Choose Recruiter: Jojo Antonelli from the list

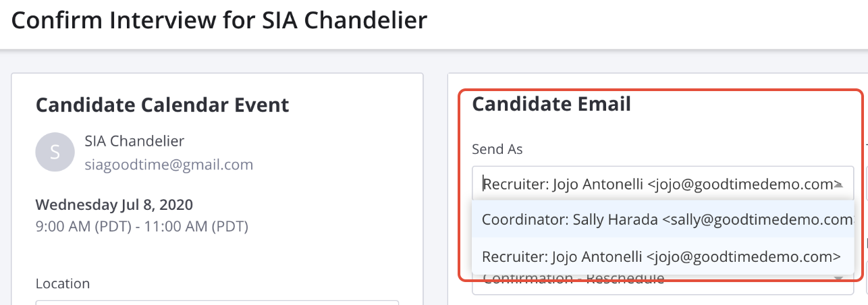[x=661, y=256]
